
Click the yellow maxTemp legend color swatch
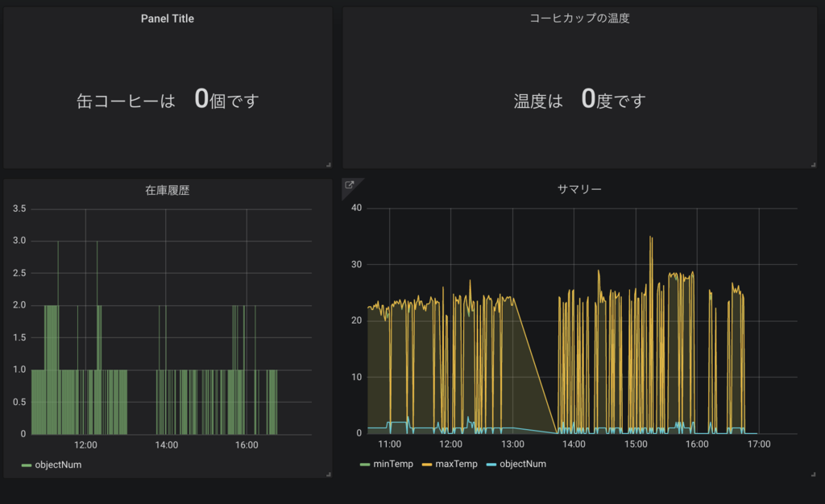pos(427,465)
